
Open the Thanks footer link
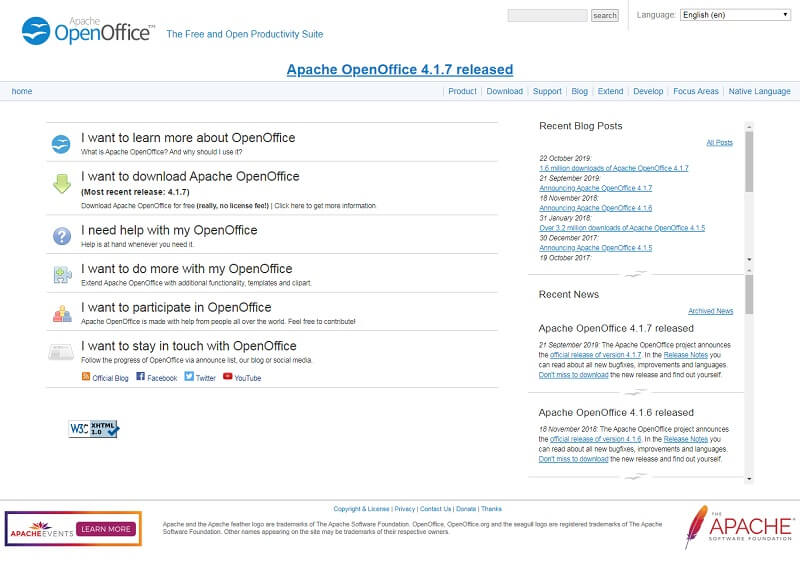[491, 509]
